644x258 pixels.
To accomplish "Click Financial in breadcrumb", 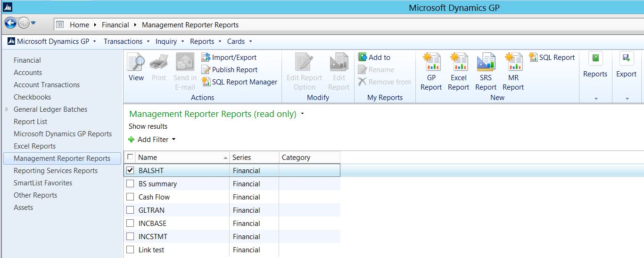I will [115, 25].
